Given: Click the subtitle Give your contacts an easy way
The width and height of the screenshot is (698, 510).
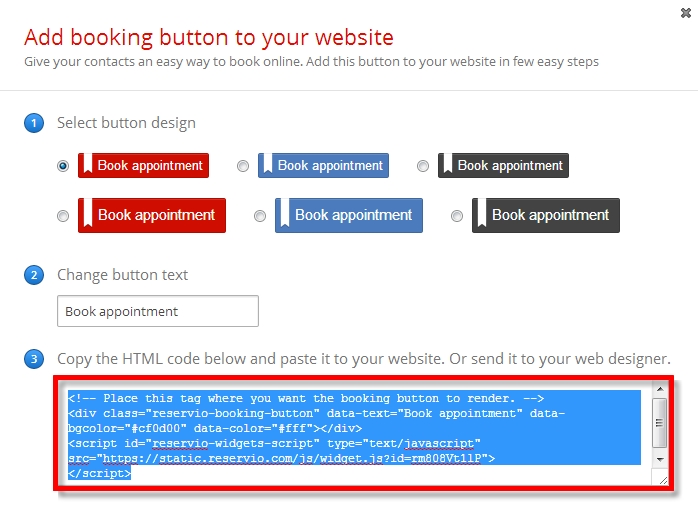Looking at the screenshot, I should click(x=311, y=61).
